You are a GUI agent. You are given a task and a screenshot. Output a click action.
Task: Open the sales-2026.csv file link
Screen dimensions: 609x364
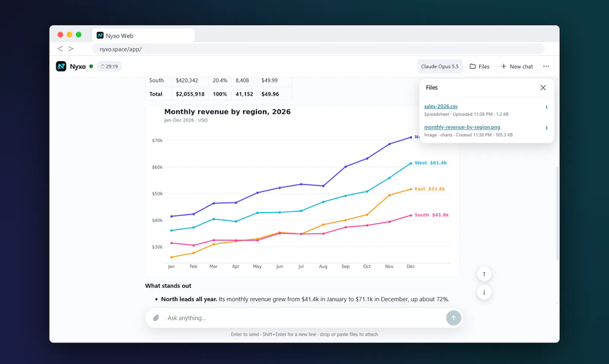point(441,106)
